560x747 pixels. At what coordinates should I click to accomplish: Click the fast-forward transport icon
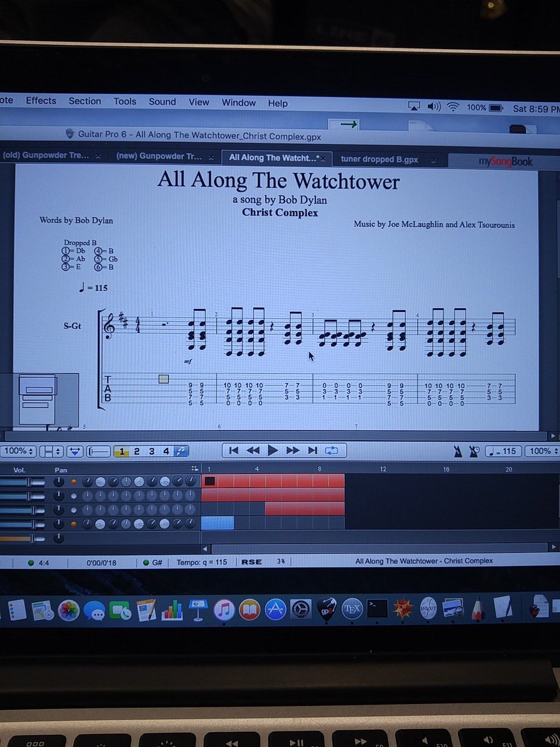tap(292, 451)
